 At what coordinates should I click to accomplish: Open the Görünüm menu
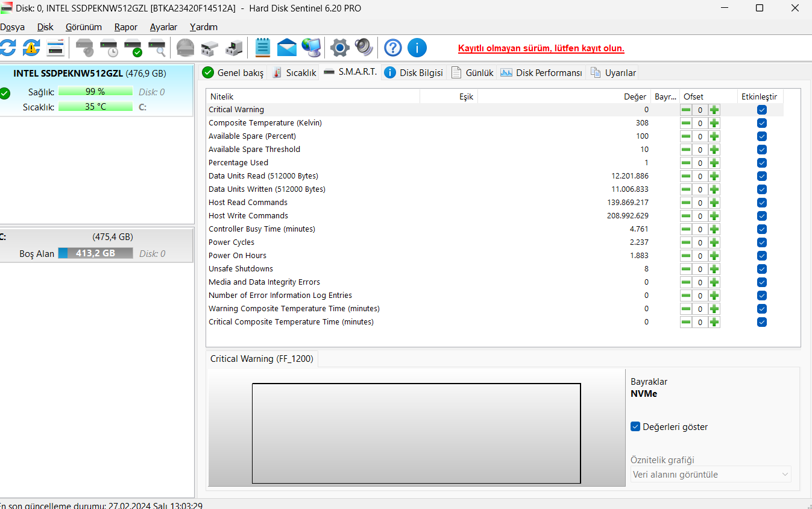point(84,27)
